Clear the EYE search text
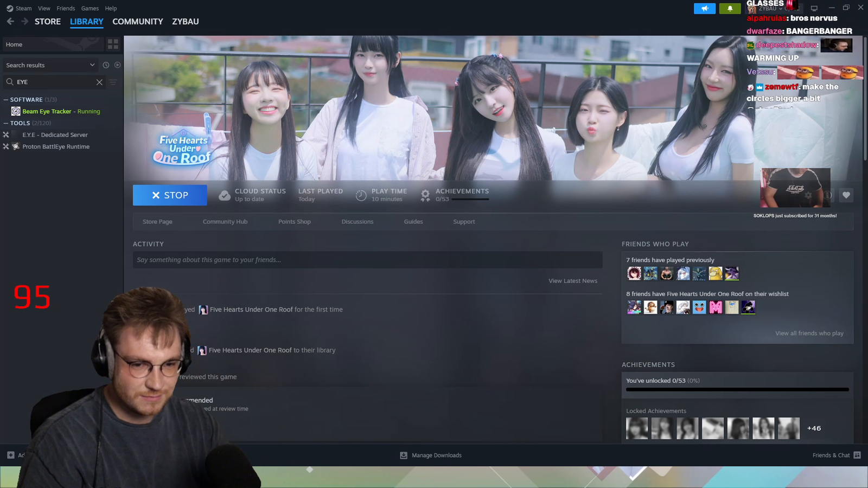This screenshot has height=488, width=868. tap(99, 82)
